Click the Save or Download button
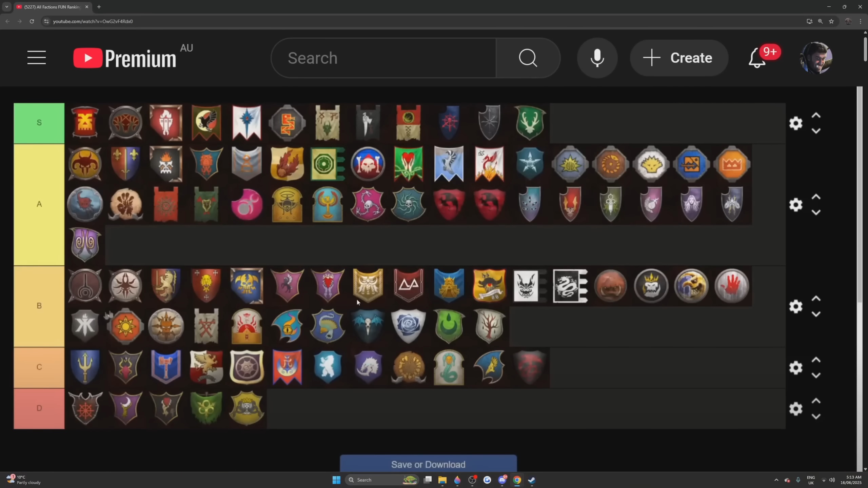The width and height of the screenshot is (868, 488). (428, 464)
